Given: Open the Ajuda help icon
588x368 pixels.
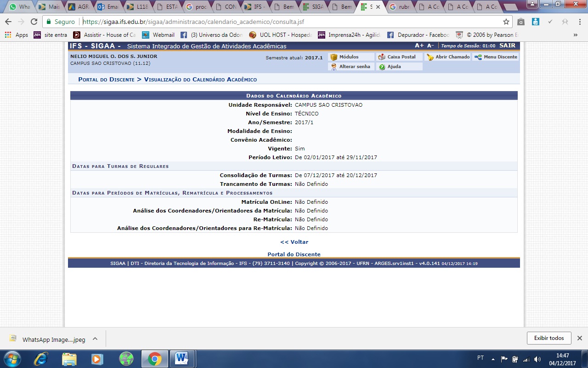Looking at the screenshot, I should coord(382,67).
